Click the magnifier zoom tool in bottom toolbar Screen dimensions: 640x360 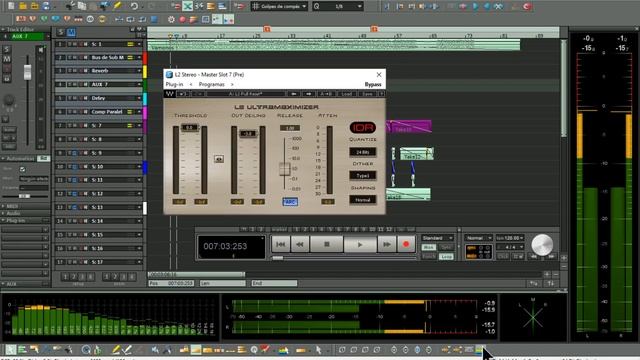pyautogui.click(x=86, y=350)
